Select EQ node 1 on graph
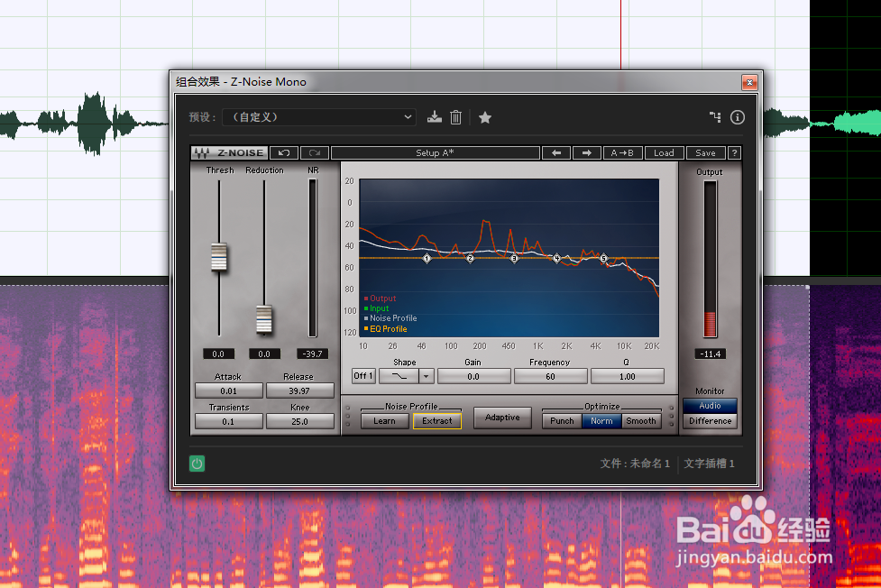 click(427, 259)
